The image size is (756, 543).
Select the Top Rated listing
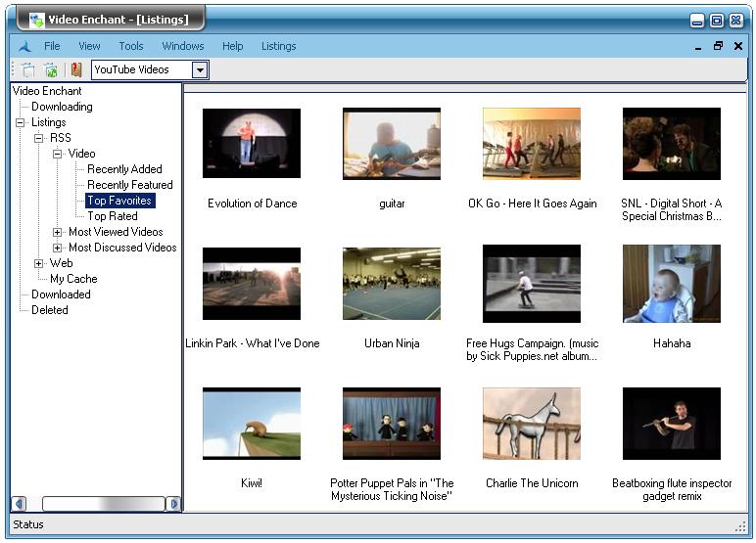113,216
